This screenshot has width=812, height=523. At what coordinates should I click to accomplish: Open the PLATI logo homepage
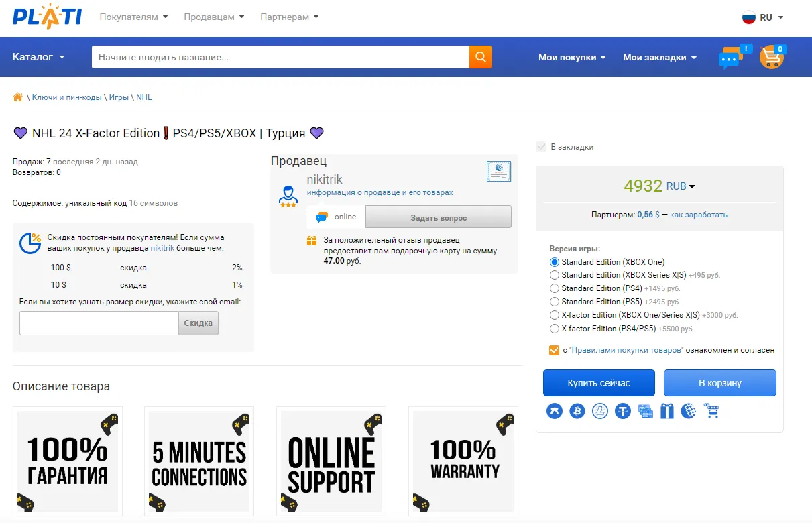click(x=47, y=17)
